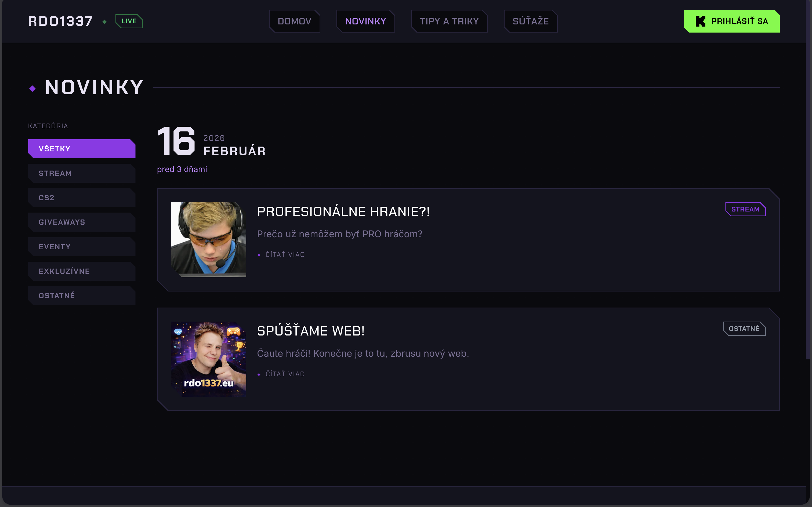Click the LIVE indicator badge
The height and width of the screenshot is (507, 812).
pos(129,21)
